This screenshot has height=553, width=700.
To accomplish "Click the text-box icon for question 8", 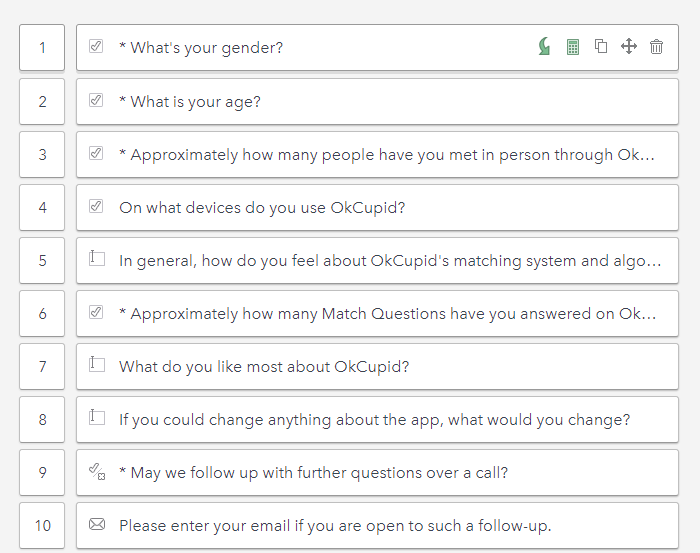I will point(97,417).
